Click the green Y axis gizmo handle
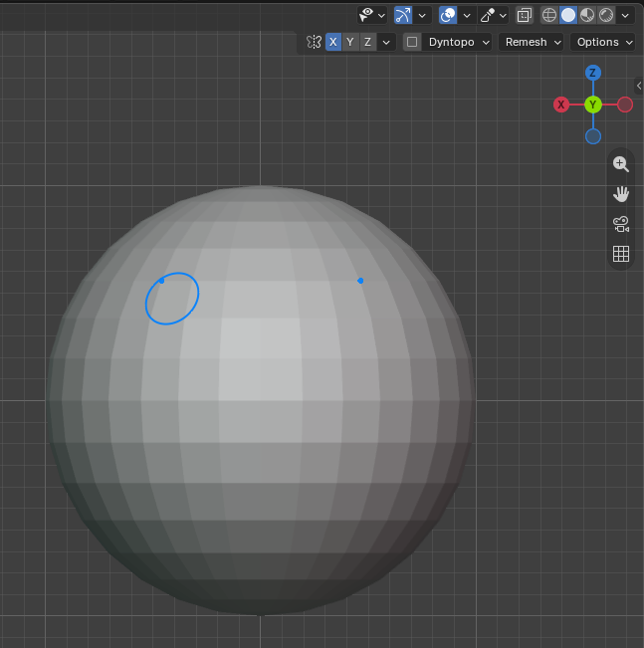 click(x=593, y=105)
